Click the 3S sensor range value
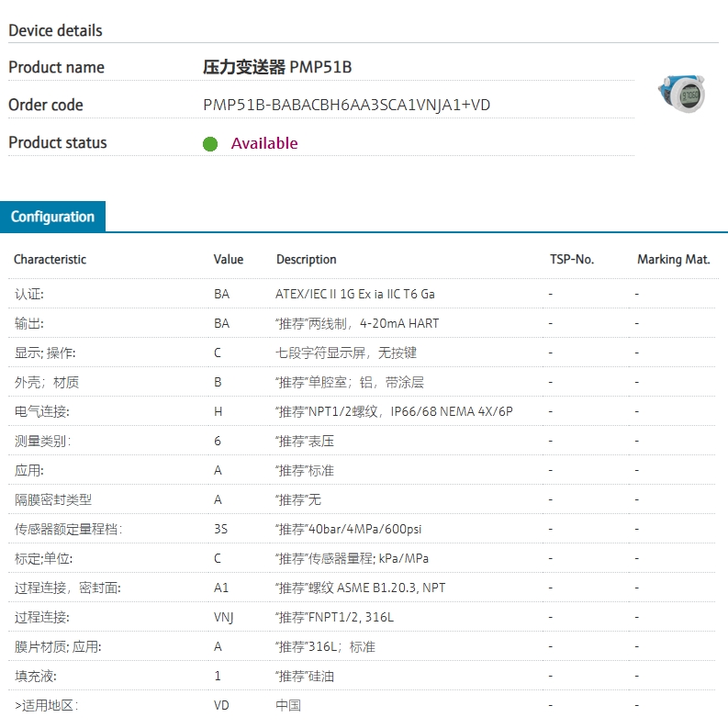Viewport: 728px width, 728px height. pos(221,529)
